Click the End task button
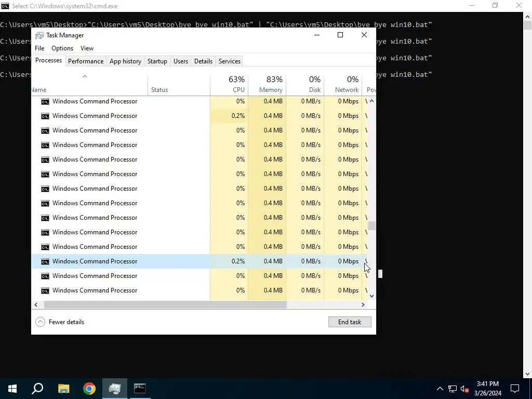The image size is (532, 399). click(350, 322)
